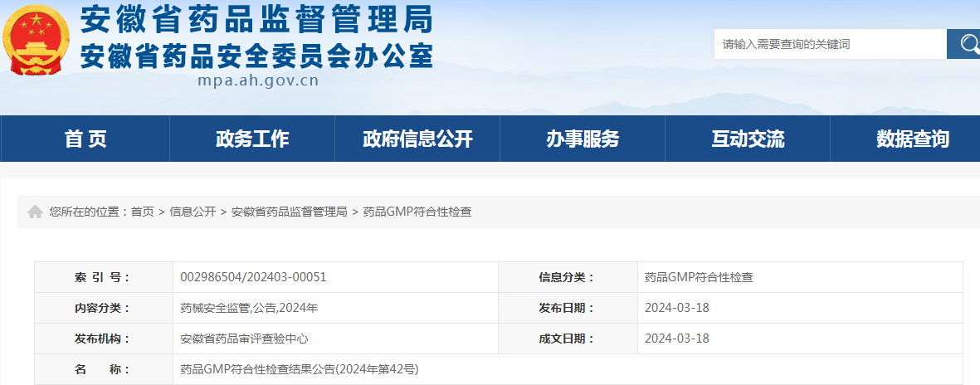980x385 pixels.
Task: Select index number 002986504/202403-00051
Action: 253,277
